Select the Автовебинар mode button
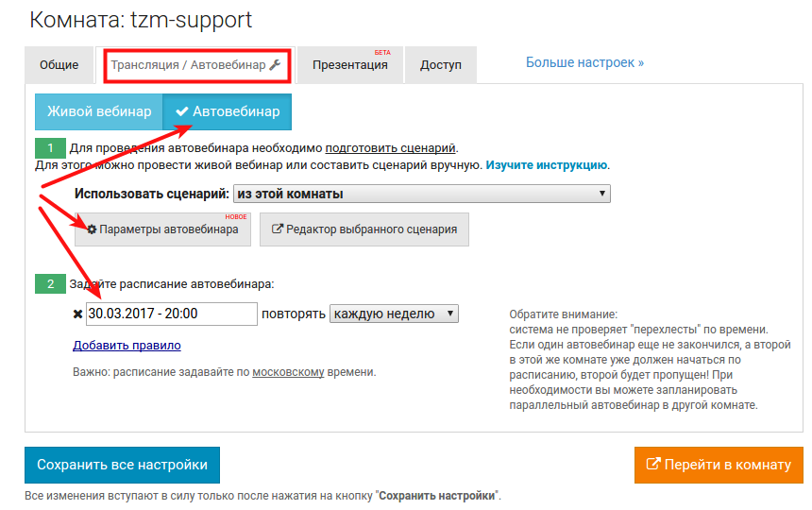 point(228,111)
